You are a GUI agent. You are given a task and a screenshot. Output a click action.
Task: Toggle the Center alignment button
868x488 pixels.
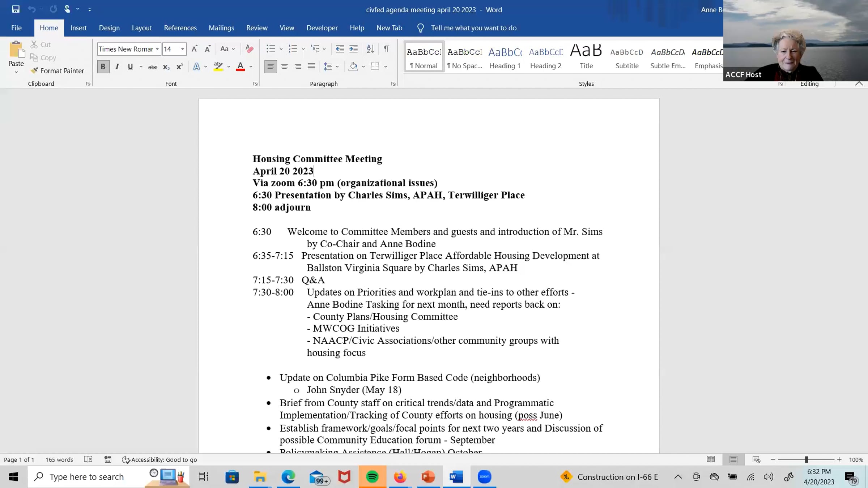[x=284, y=67]
